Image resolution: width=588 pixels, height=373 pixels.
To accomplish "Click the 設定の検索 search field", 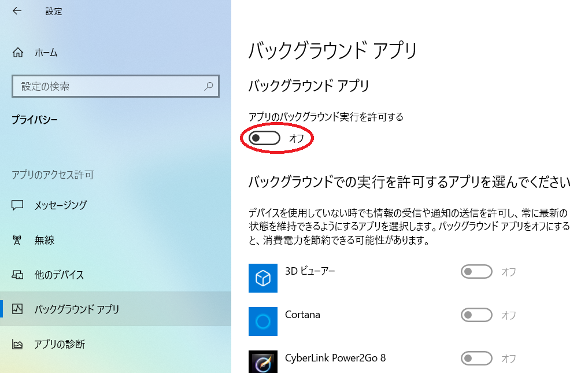I will click(x=116, y=86).
